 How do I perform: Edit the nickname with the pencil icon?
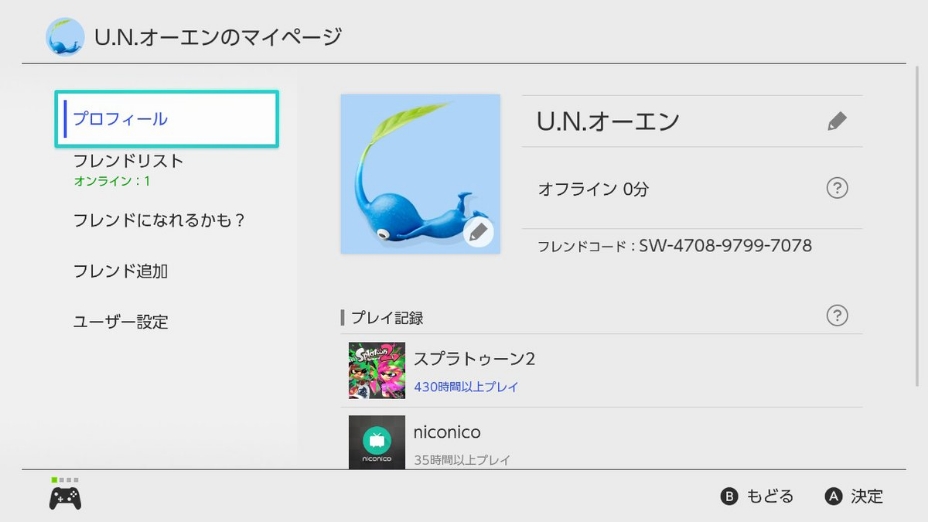[x=837, y=121]
